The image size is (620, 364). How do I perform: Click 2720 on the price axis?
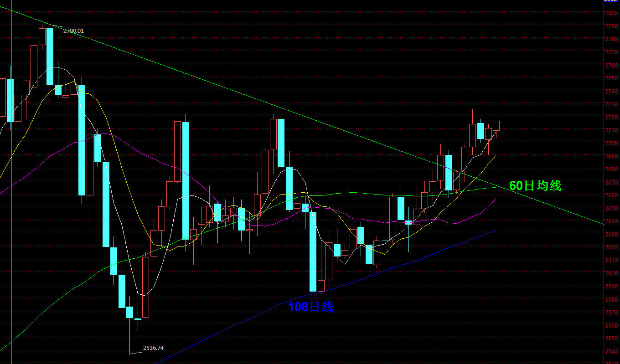tap(611, 117)
